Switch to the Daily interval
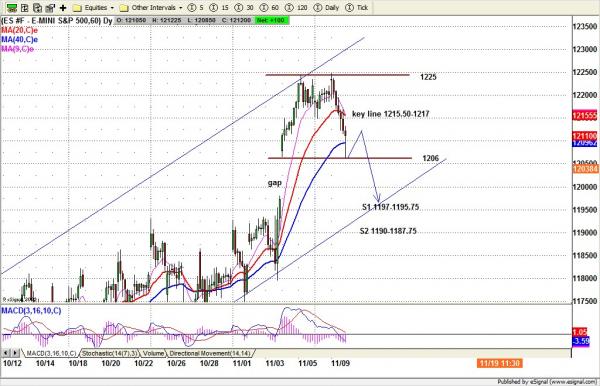The width and height of the screenshot is (600, 386). pyautogui.click(x=326, y=8)
